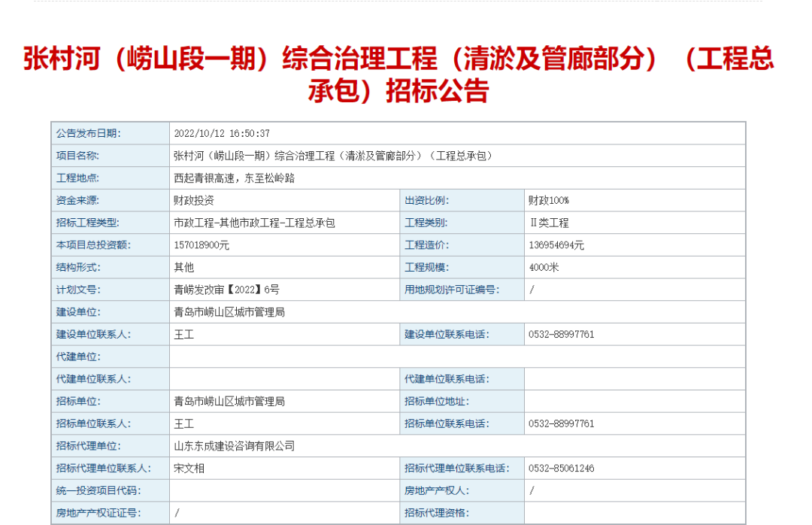Select project name value in 项目名称 row

point(333,156)
